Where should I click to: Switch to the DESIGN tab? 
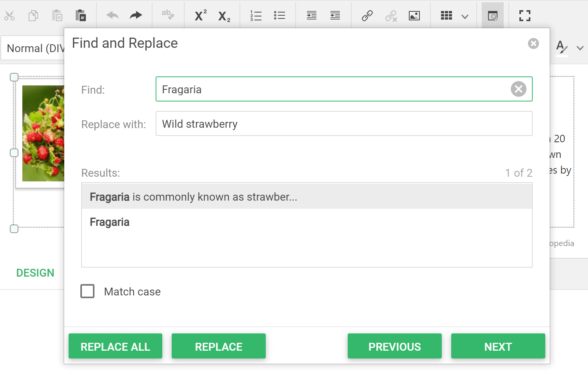click(x=35, y=273)
